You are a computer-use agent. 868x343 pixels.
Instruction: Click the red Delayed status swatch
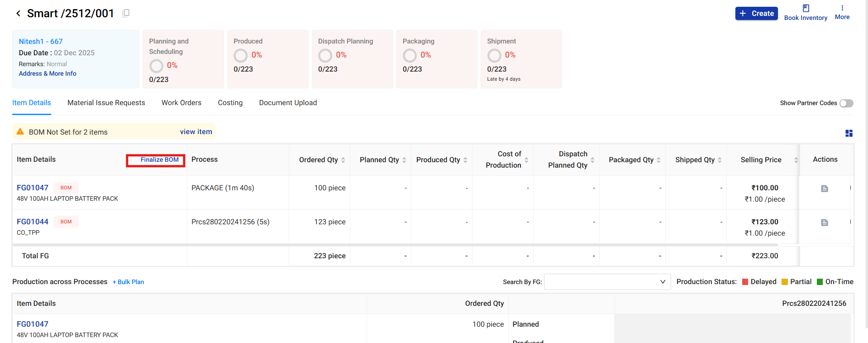(745, 282)
